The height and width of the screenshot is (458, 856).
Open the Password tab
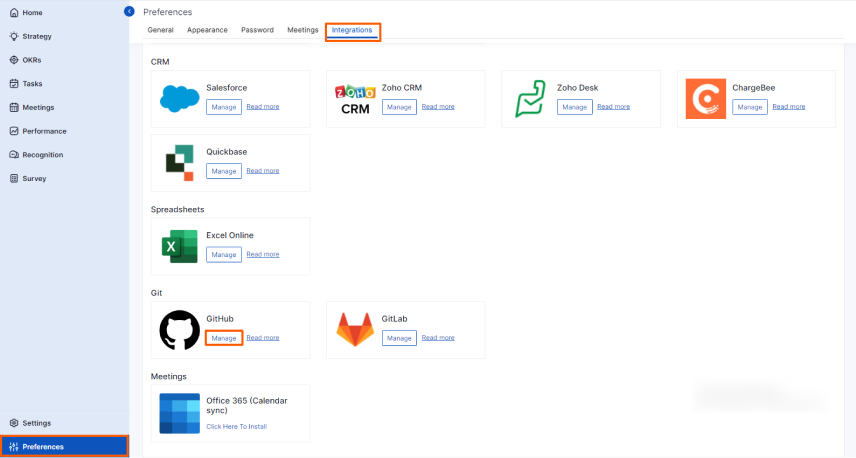pyautogui.click(x=258, y=30)
